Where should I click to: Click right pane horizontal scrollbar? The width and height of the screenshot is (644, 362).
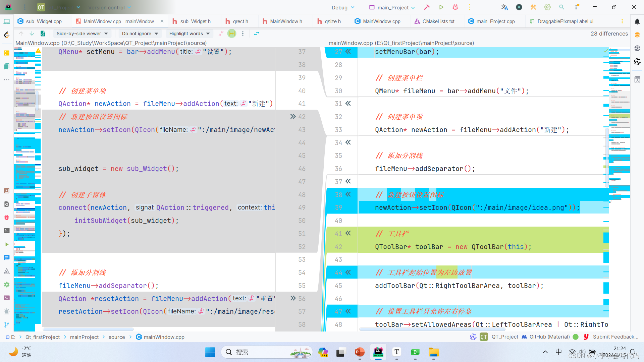(433, 329)
